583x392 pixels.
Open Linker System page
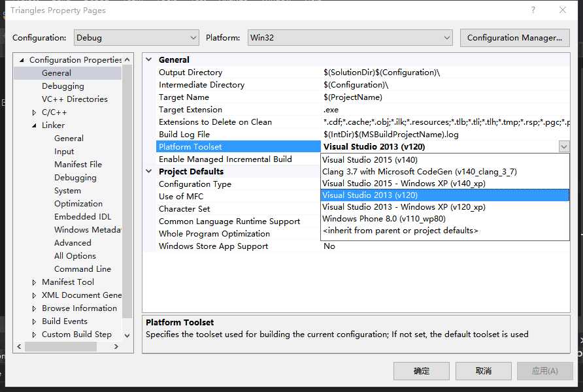pos(67,190)
